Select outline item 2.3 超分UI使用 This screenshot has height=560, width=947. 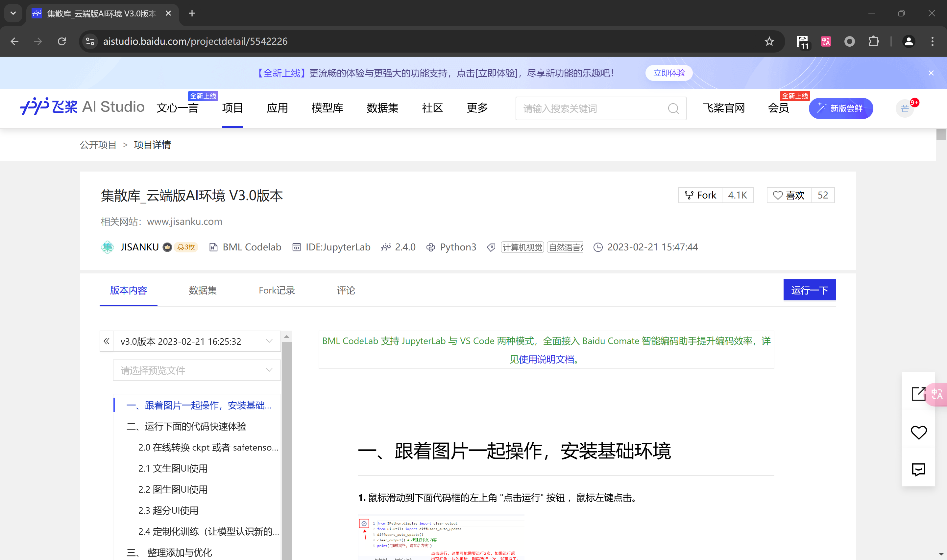[168, 511]
